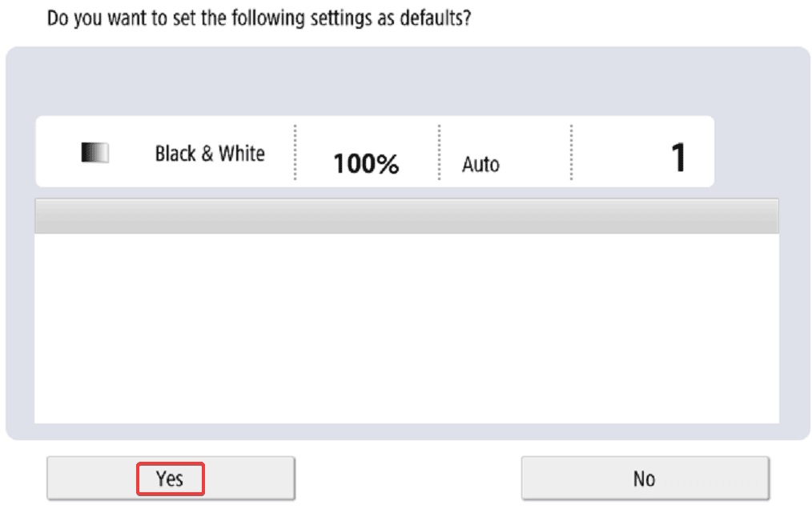Viewport: 812px width, 513px height.
Task: Click the Black & White gradient icon
Action: 94,153
